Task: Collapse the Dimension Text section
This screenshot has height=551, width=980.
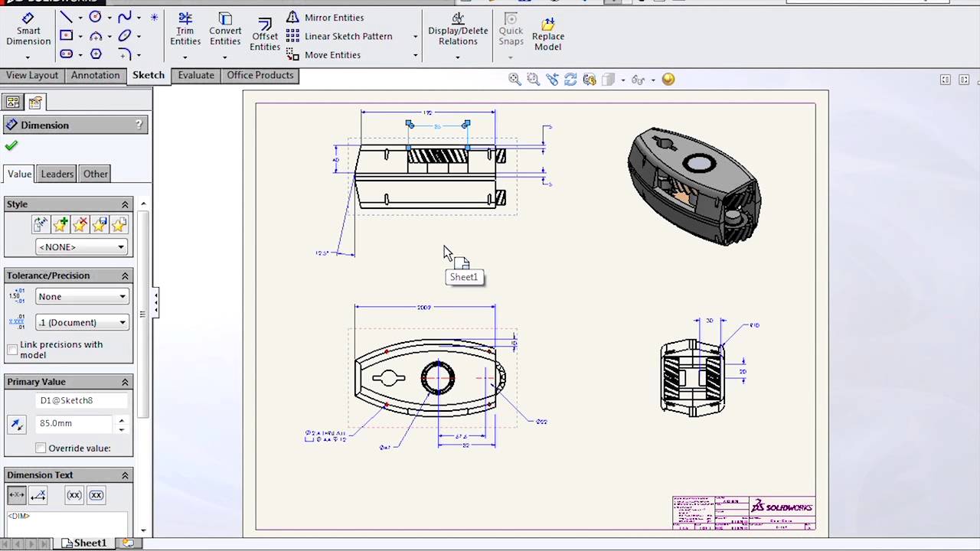Action: (x=125, y=474)
